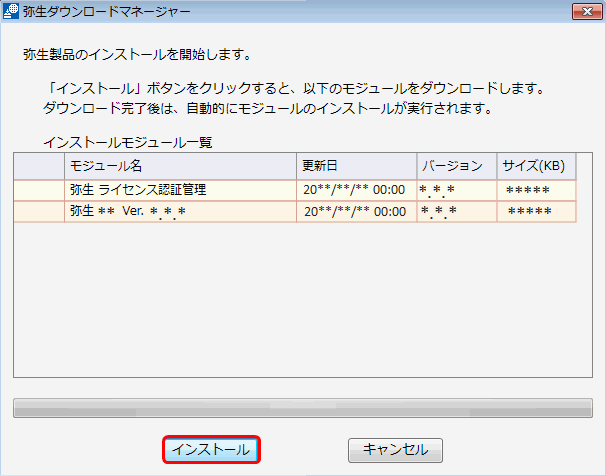Click the インストール button
Viewport: 606px width, 476px height.
211,450
